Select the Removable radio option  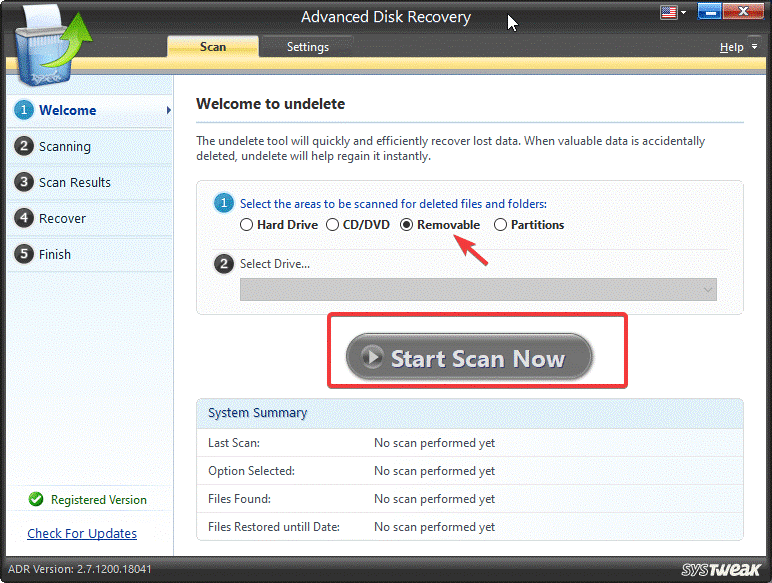click(x=440, y=225)
